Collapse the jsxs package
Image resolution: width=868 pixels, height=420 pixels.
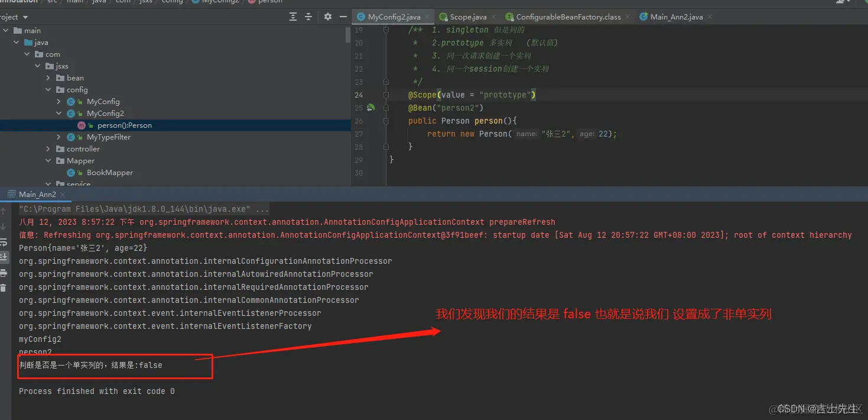[x=38, y=66]
